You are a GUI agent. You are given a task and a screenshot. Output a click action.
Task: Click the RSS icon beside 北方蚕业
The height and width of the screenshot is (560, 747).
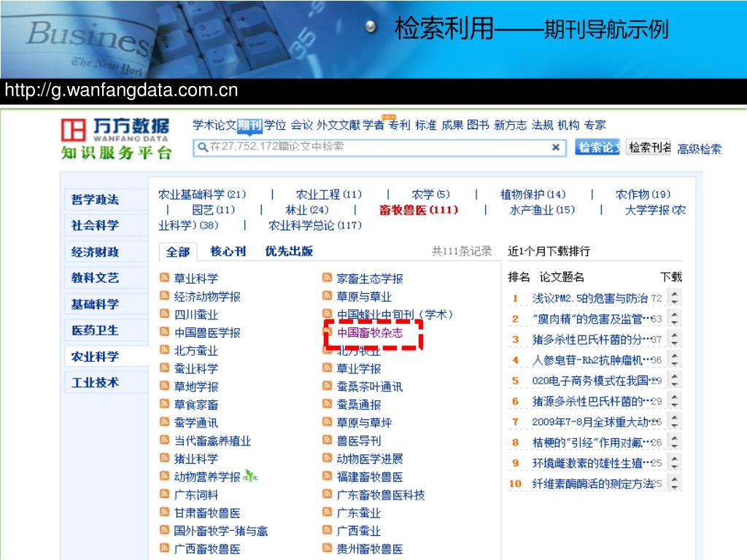164,349
